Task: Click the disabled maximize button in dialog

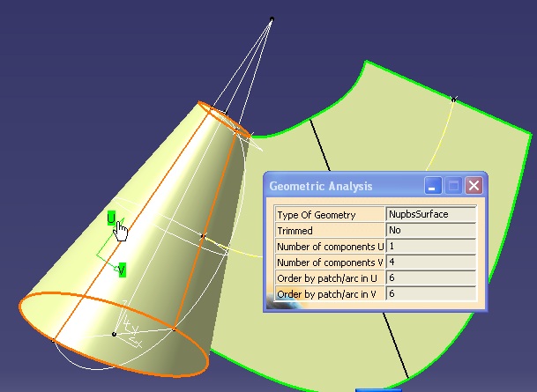Action: tap(453, 186)
